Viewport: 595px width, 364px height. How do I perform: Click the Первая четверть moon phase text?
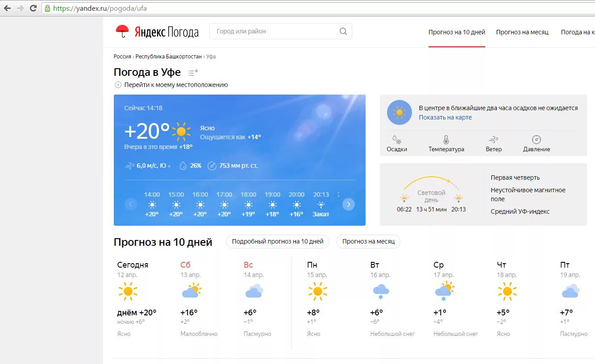point(515,178)
